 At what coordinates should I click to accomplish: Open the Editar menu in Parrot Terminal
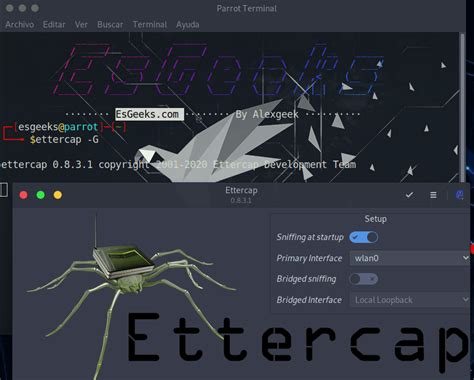coord(54,25)
